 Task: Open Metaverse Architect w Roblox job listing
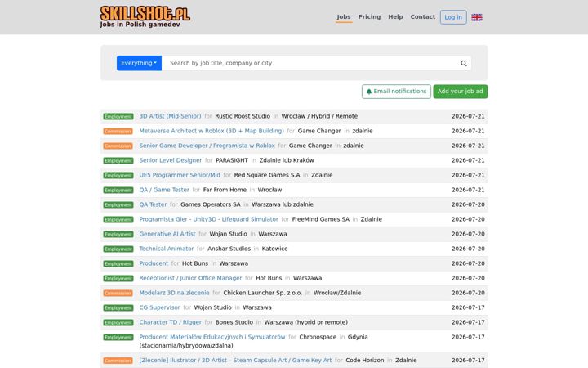point(212,131)
